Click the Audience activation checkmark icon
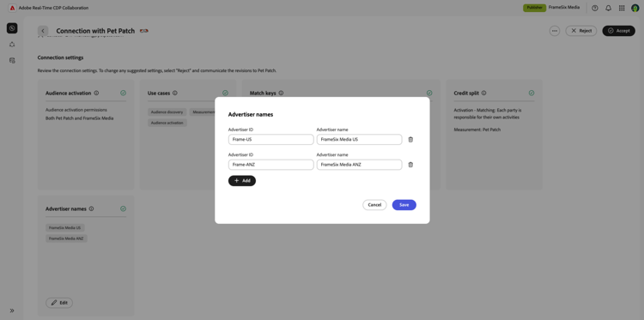The height and width of the screenshot is (320, 644). (123, 94)
